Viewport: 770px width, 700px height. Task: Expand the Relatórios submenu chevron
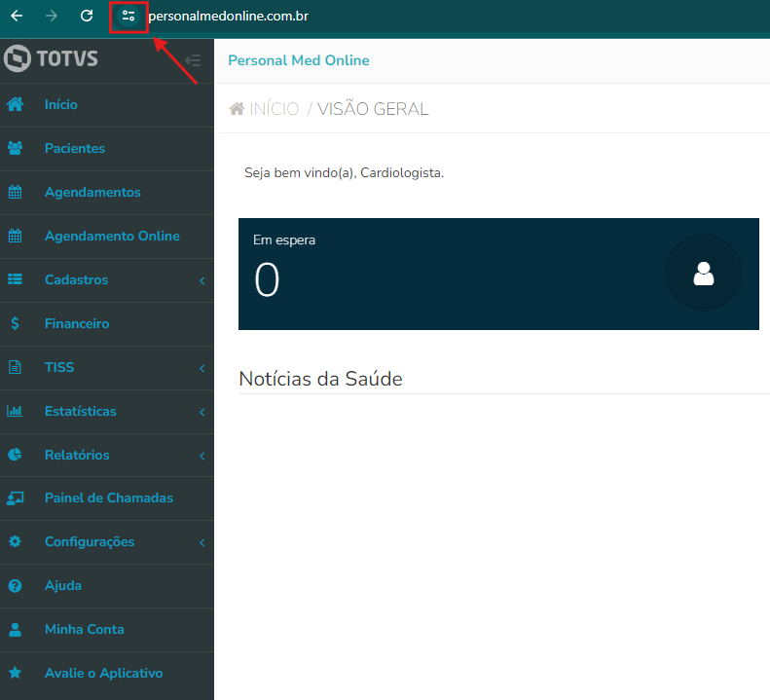click(202, 456)
